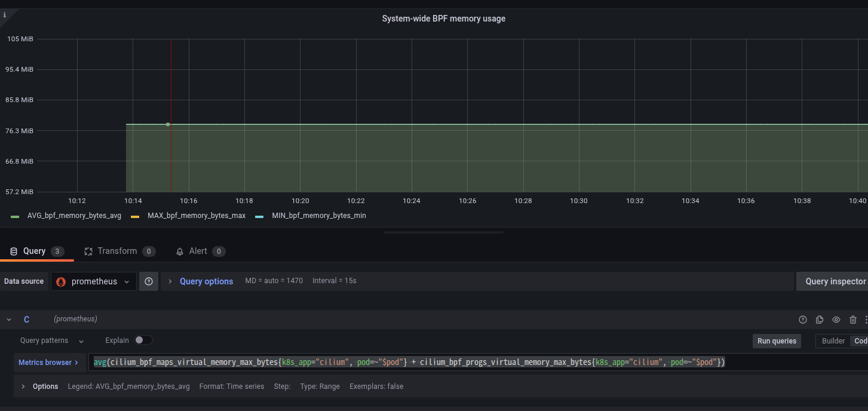Click the panel info icon in corner
The width and height of the screenshot is (868, 411).
pyautogui.click(x=5, y=15)
